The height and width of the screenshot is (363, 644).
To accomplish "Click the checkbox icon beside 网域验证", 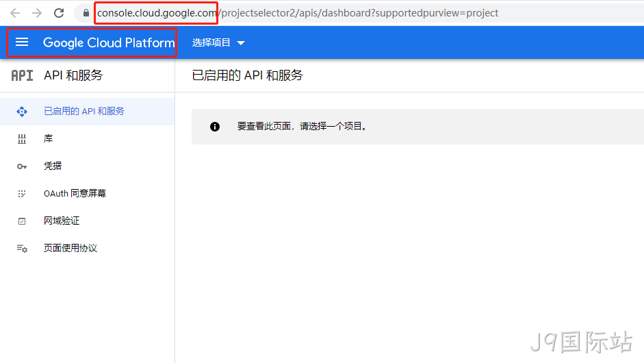I will pyautogui.click(x=22, y=221).
